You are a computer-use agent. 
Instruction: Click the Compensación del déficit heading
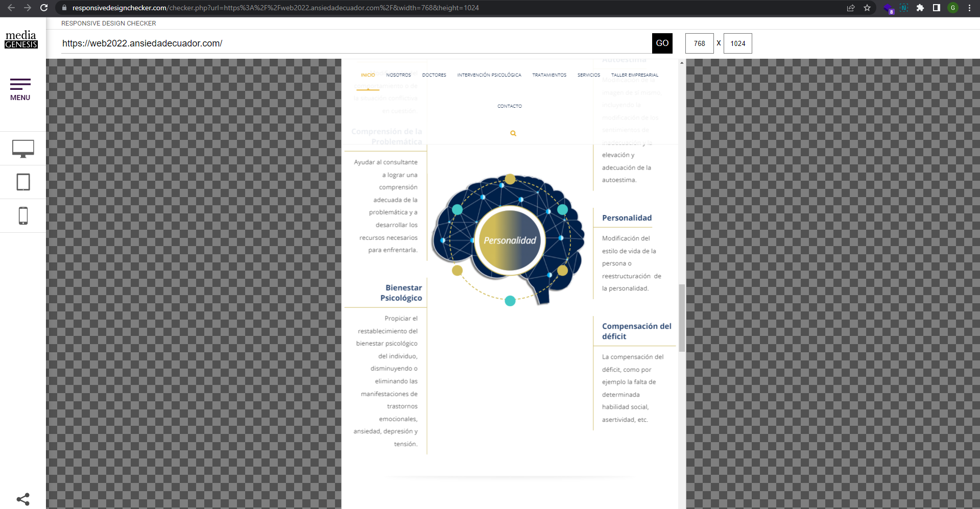(x=637, y=331)
